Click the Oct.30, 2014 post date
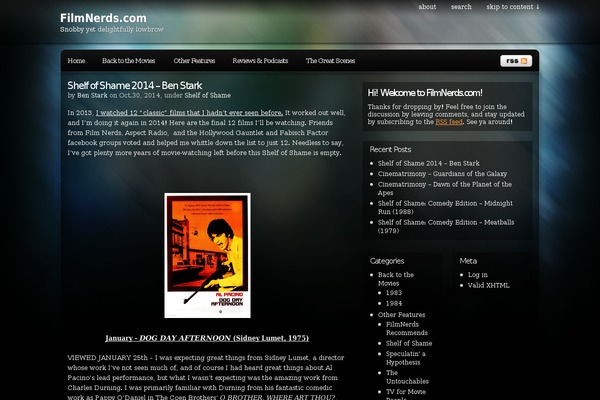Image resolution: width=600 pixels, height=400 pixels. [140, 95]
